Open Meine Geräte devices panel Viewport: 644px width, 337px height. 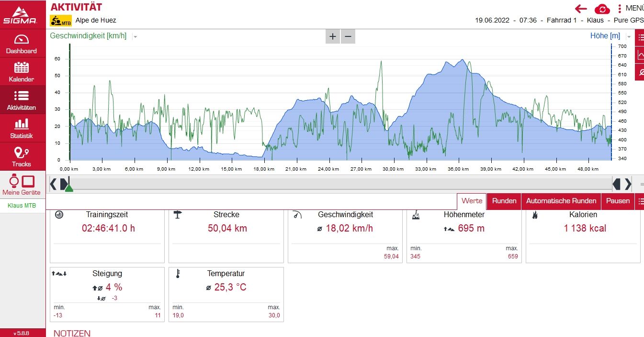pyautogui.click(x=22, y=186)
